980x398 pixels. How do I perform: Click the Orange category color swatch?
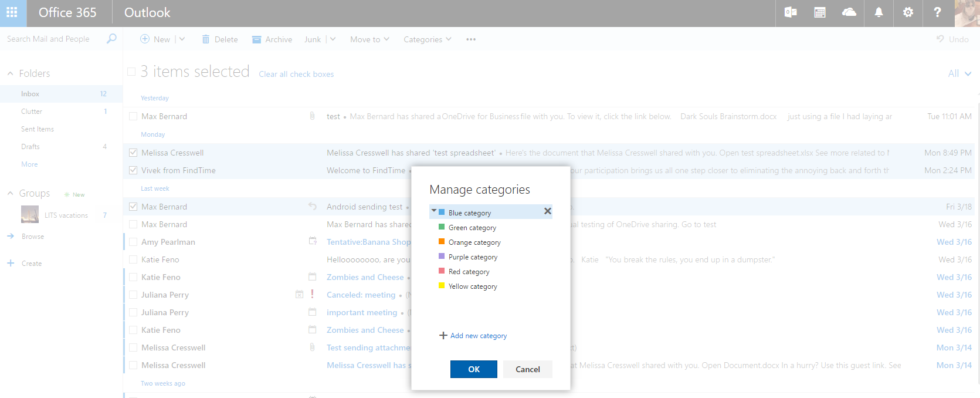(x=442, y=241)
